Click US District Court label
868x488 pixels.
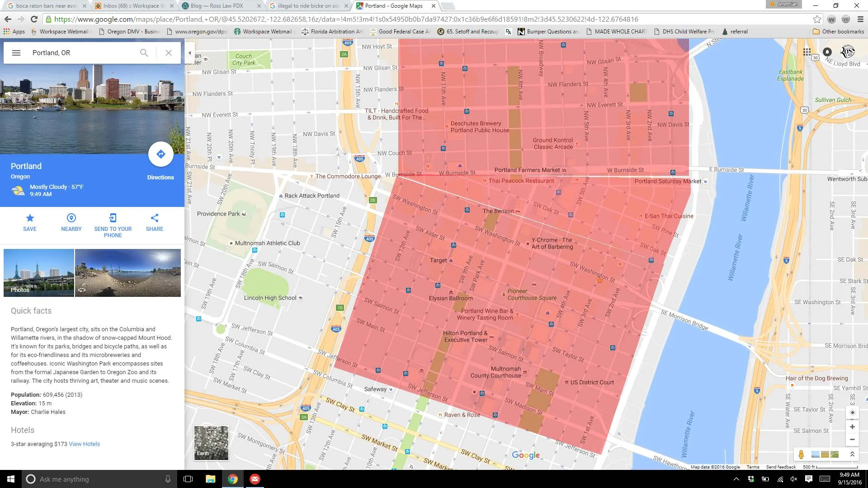592,382
